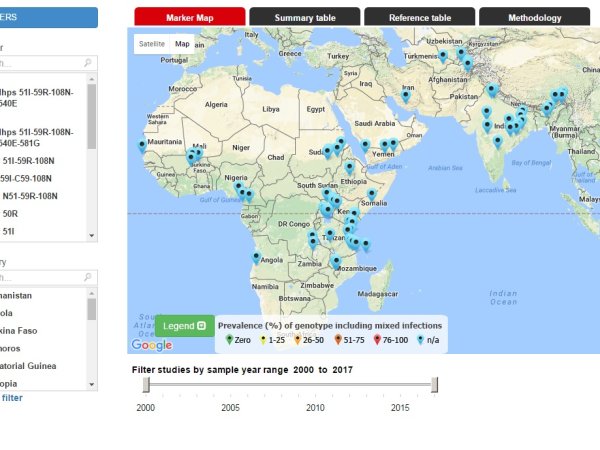Click the map marker in Angola

(x=257, y=257)
